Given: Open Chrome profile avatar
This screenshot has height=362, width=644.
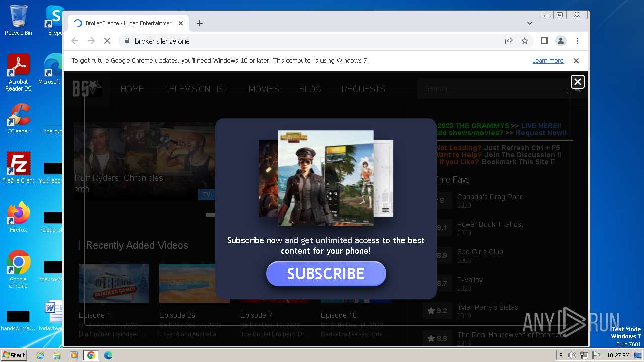Looking at the screenshot, I should pos(560,41).
